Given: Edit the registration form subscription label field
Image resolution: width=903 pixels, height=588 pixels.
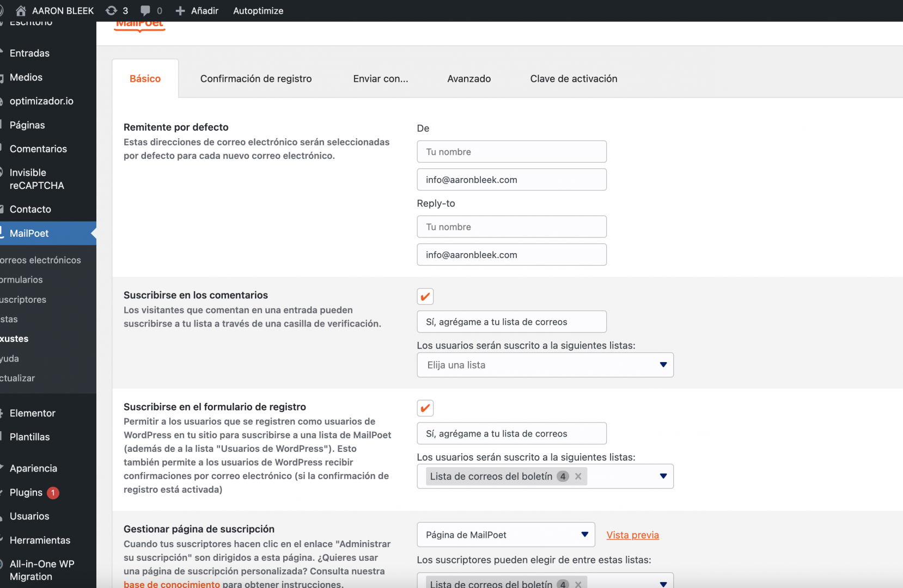Looking at the screenshot, I should point(512,433).
